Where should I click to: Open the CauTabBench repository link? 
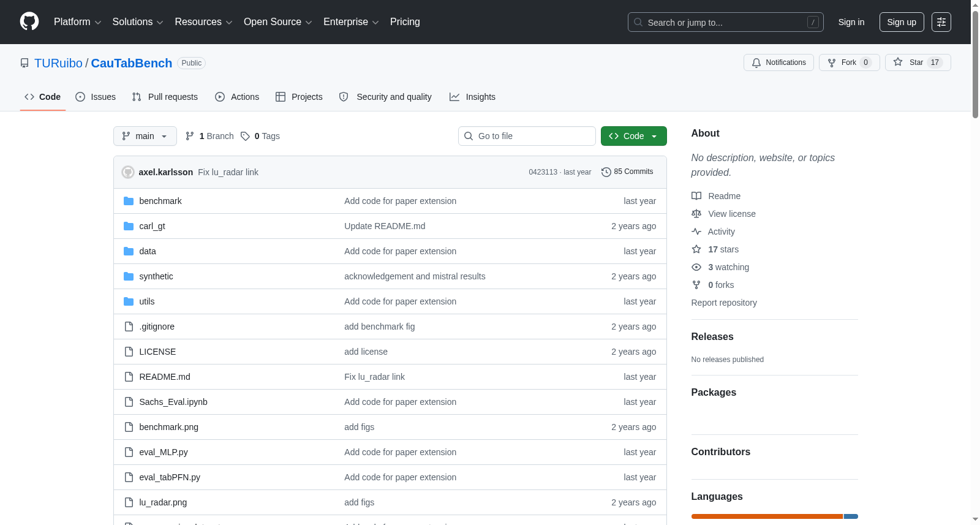click(x=132, y=63)
